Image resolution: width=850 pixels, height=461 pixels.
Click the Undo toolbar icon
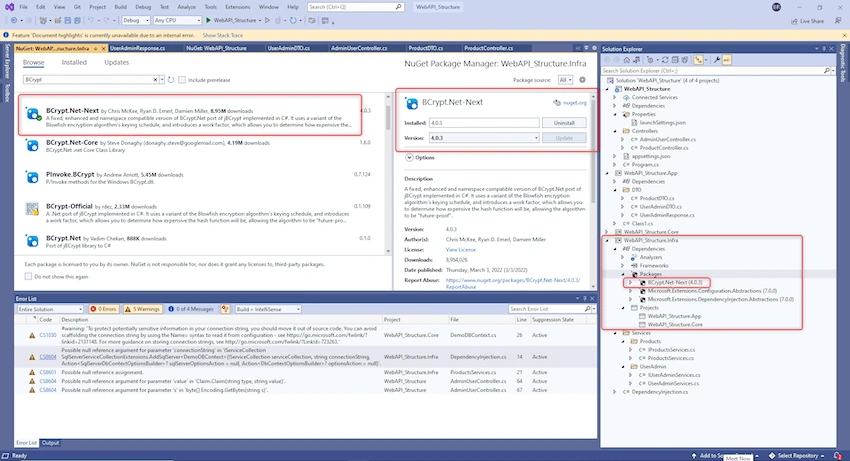tap(91, 21)
